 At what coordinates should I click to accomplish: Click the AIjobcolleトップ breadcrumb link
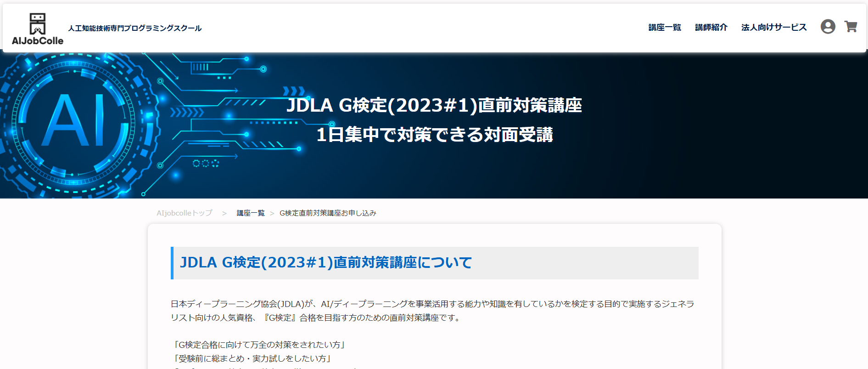click(185, 213)
